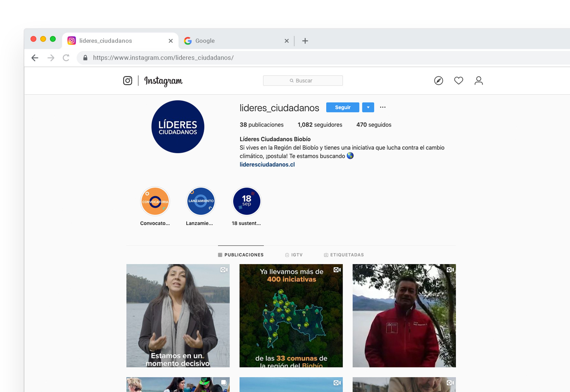Open the 18 sep story highlight

[x=247, y=201]
